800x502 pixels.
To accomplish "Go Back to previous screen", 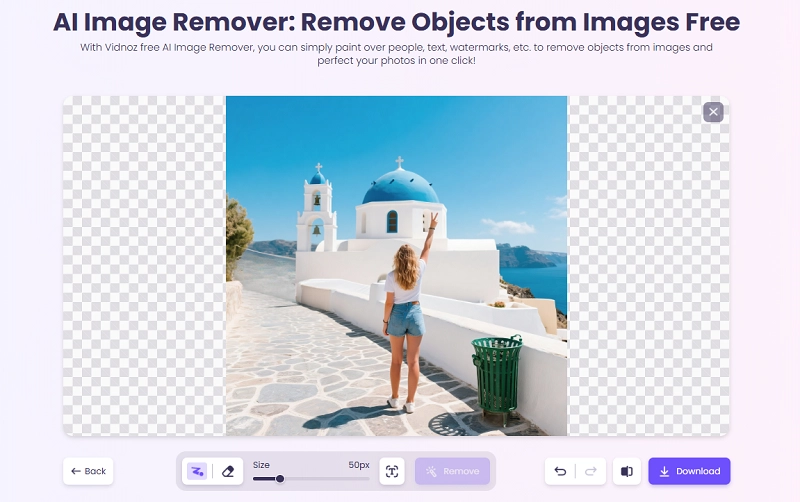I will coord(88,471).
